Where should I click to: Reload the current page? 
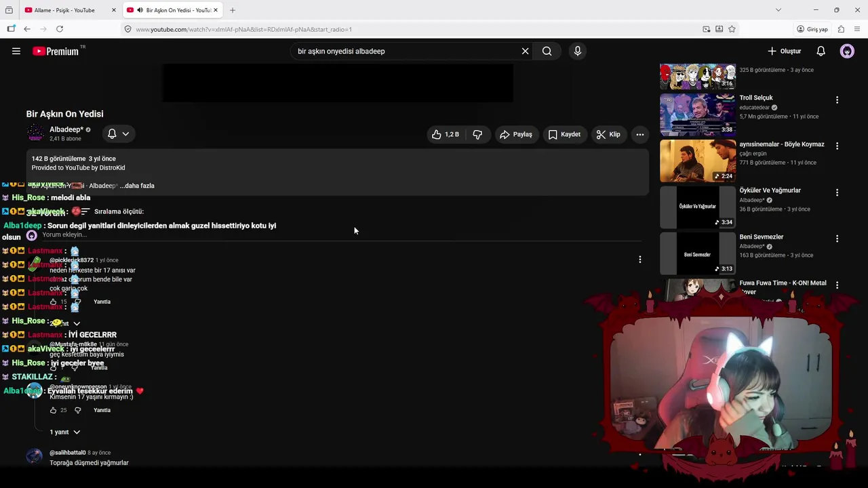click(x=60, y=29)
